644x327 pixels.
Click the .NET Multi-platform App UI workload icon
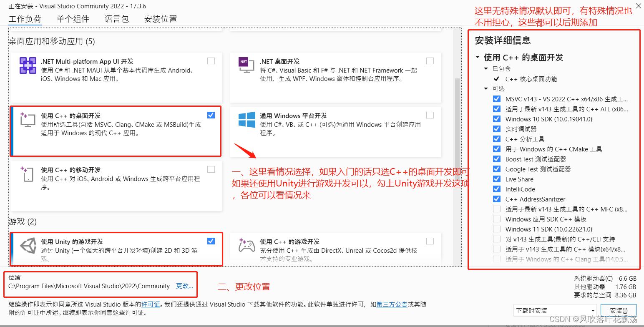(28, 65)
